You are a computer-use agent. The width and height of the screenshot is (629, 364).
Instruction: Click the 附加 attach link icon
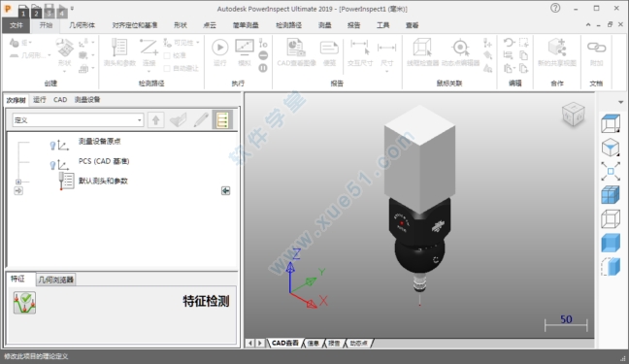point(596,48)
